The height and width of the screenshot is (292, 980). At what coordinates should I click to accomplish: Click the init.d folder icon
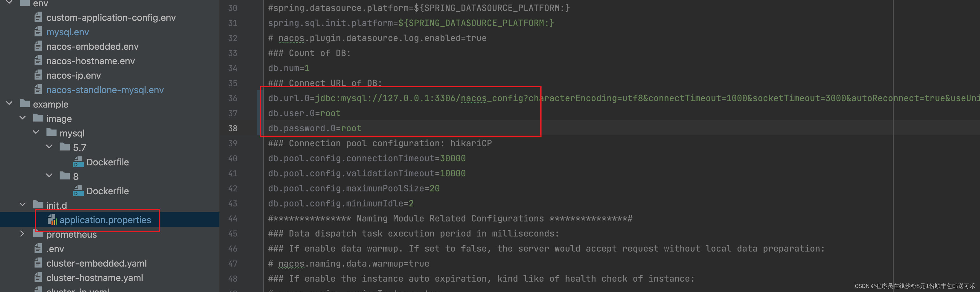(38, 205)
